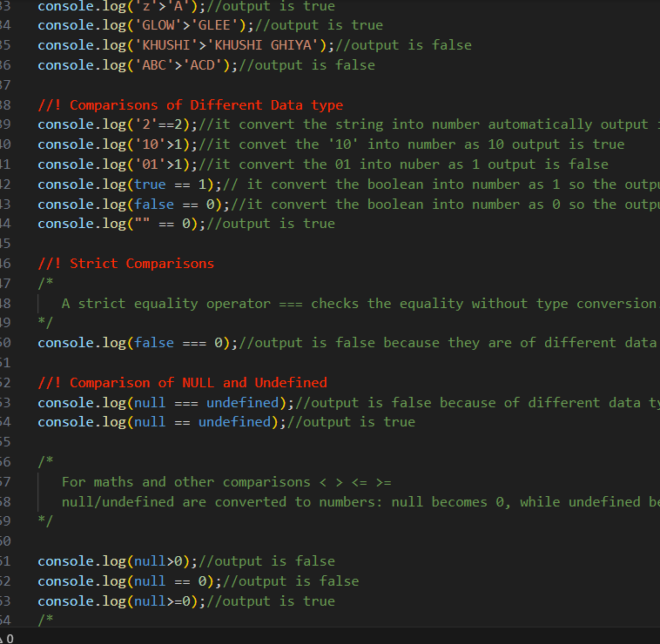This screenshot has height=644, width=660.
Task: Click the console.log(false === 0) statement
Action: 138,343
